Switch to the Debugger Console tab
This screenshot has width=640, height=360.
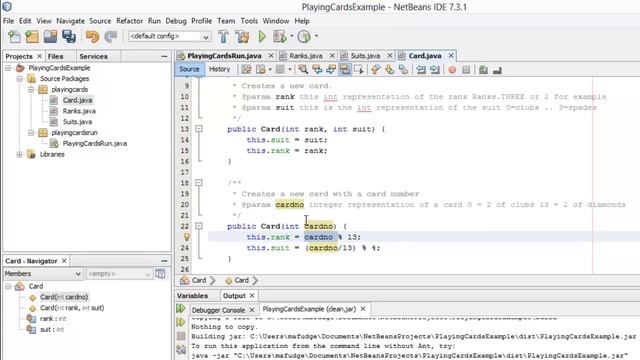218,310
